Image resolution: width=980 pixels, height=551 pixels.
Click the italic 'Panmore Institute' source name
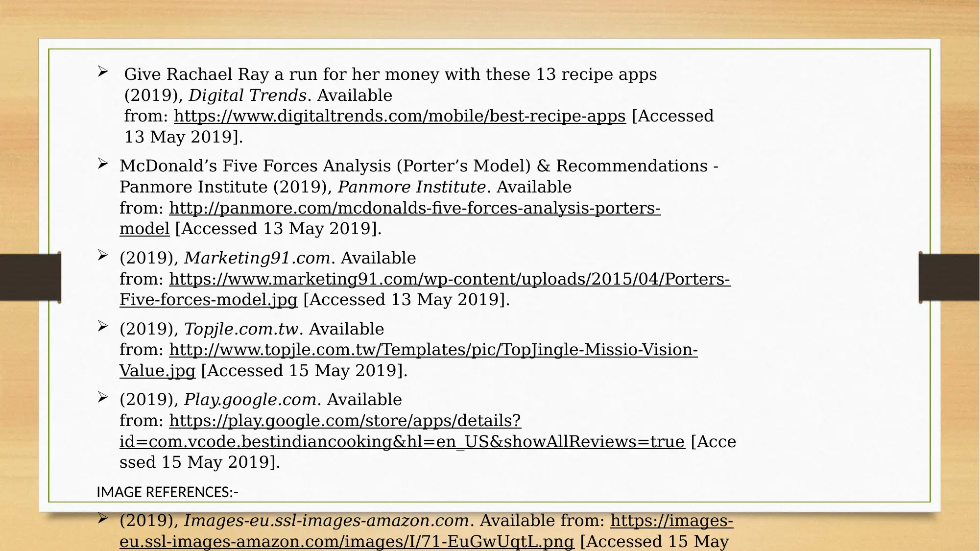[412, 187]
